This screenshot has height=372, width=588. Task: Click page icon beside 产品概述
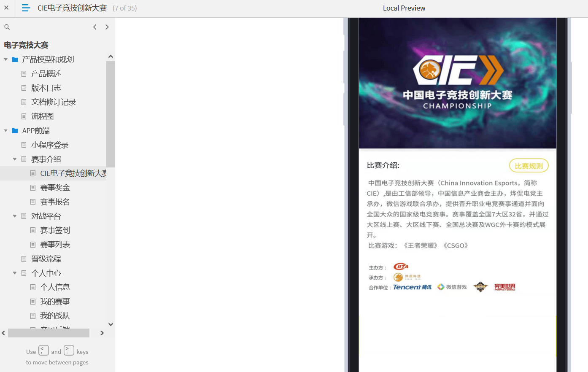coord(24,74)
